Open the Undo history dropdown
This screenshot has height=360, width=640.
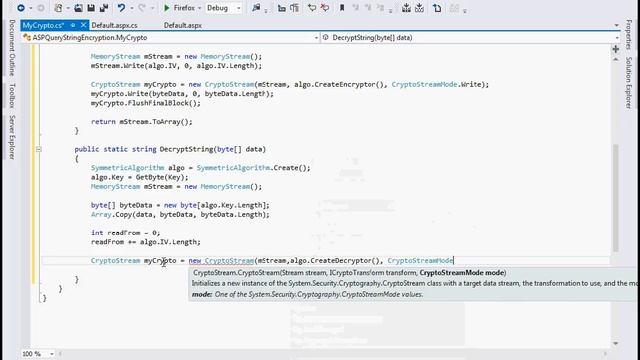131,8
